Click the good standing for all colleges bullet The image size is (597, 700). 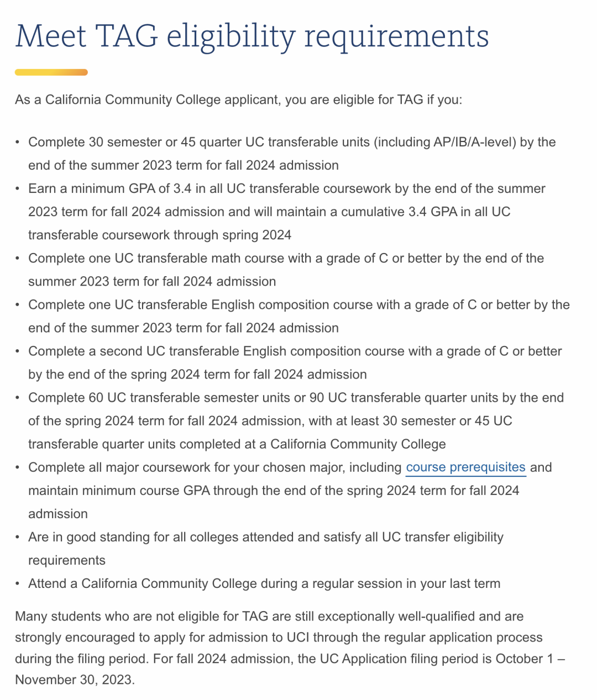(x=266, y=549)
